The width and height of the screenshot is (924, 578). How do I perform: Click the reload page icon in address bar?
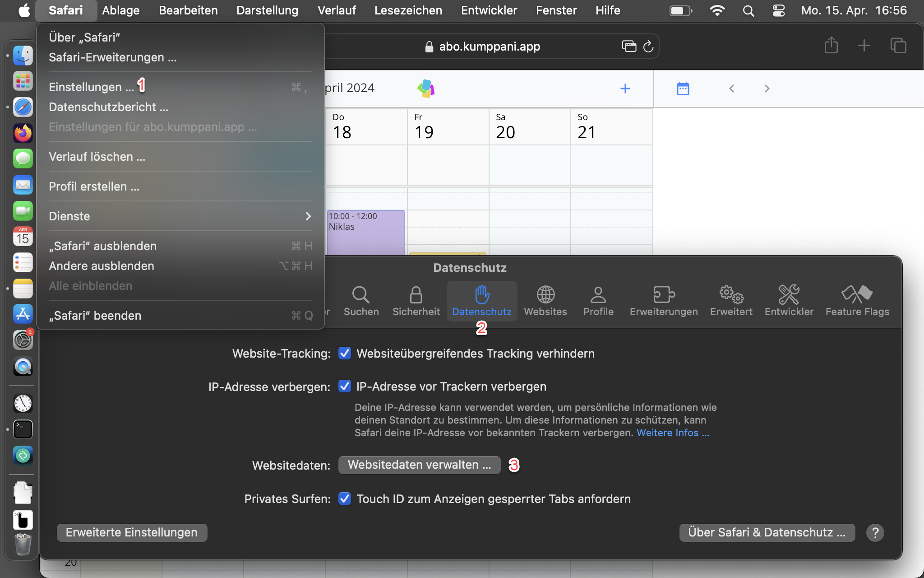click(x=648, y=46)
